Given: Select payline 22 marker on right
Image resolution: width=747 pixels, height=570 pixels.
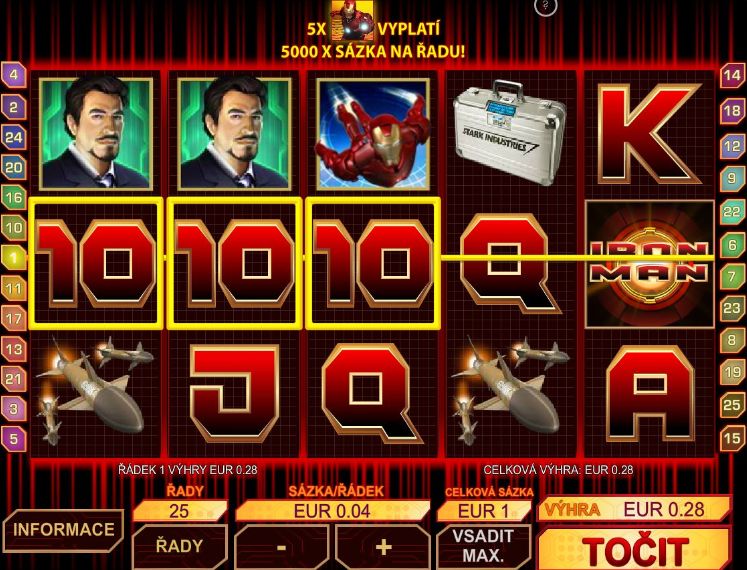Looking at the screenshot, I should 732,211.
